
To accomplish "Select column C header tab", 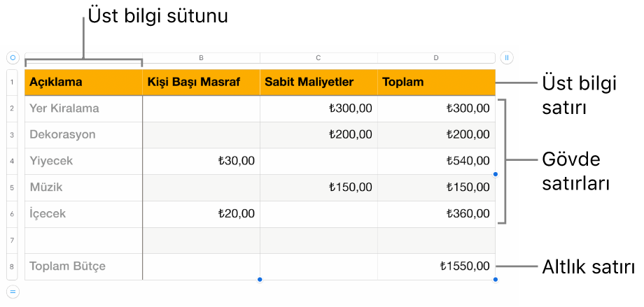I will (318, 58).
